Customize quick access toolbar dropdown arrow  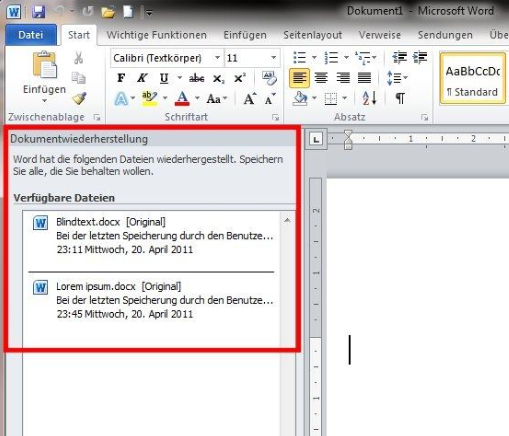(149, 13)
